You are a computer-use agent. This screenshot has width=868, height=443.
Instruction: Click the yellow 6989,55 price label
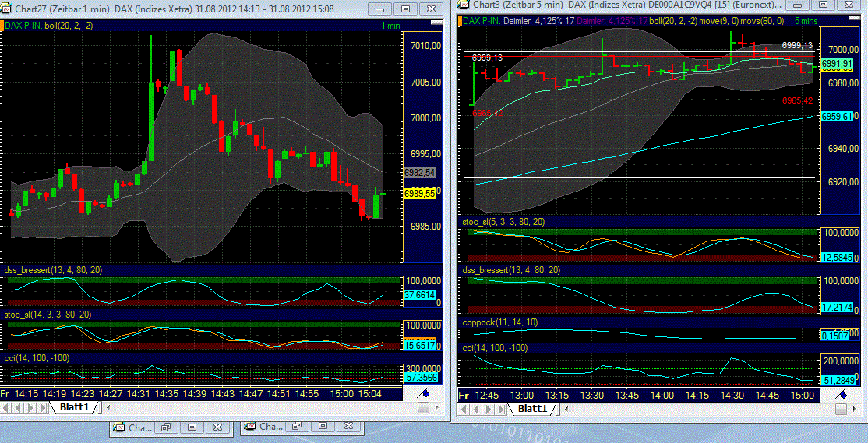[x=418, y=194]
